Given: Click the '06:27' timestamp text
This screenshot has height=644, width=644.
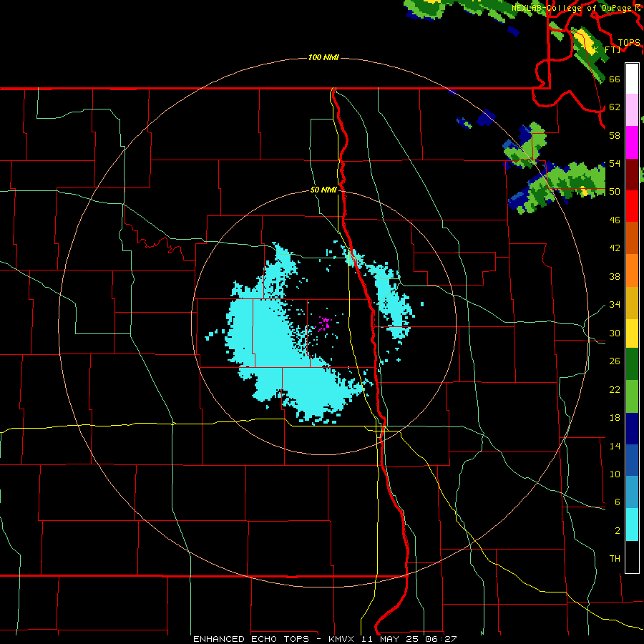Looking at the screenshot, I should pos(441,639).
